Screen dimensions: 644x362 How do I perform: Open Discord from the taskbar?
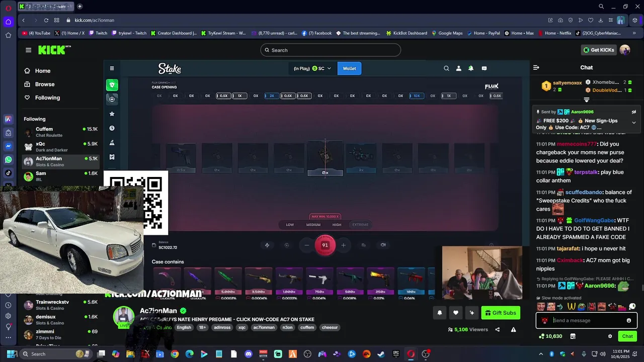[249, 354]
